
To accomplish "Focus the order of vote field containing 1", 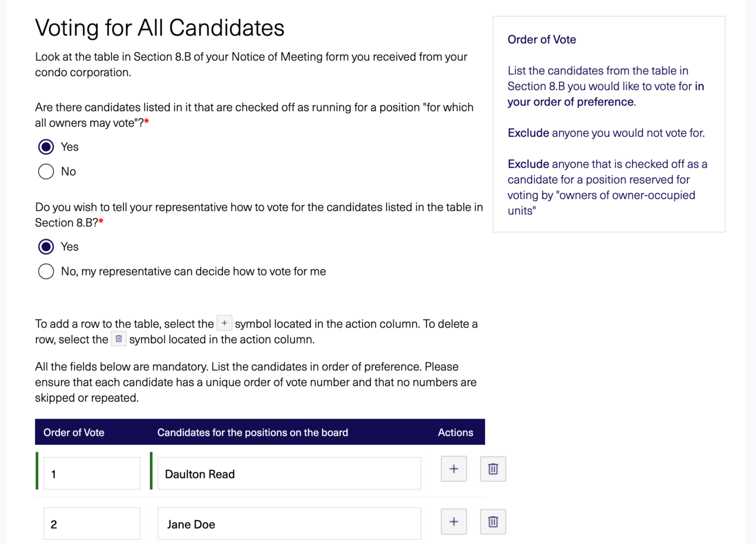I will coord(92,473).
